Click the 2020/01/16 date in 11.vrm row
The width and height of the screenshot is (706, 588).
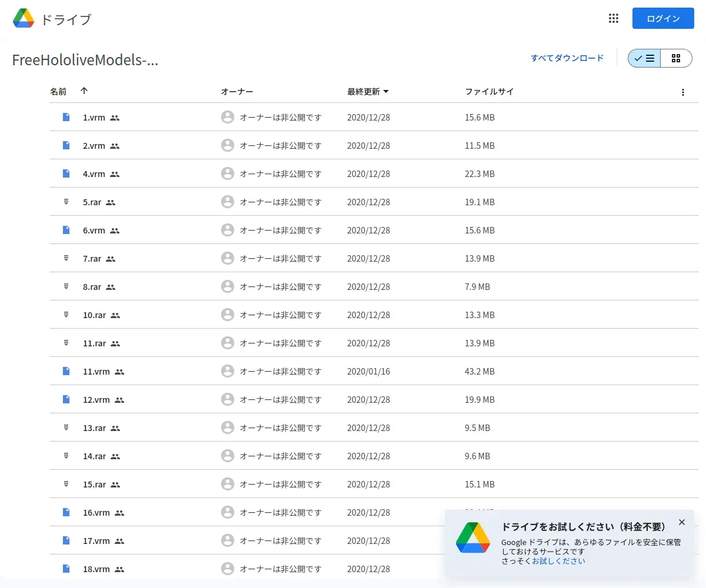pyautogui.click(x=369, y=372)
